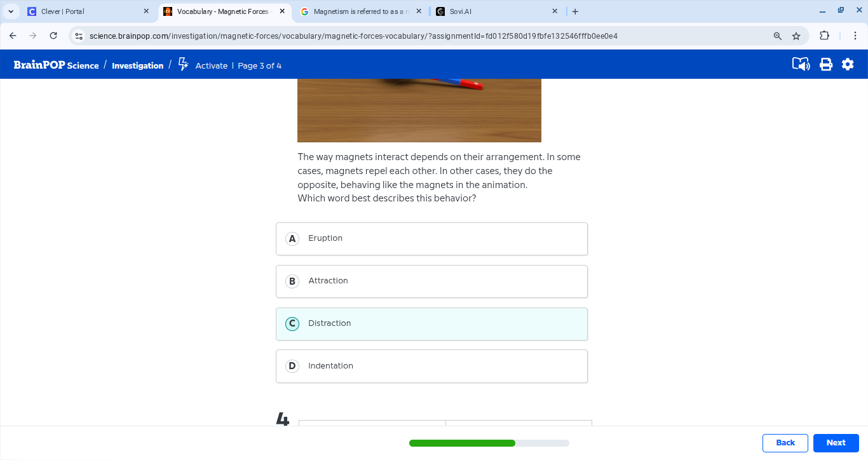The height and width of the screenshot is (460, 868).
Task: Bookmark page with star icon
Action: click(x=796, y=36)
